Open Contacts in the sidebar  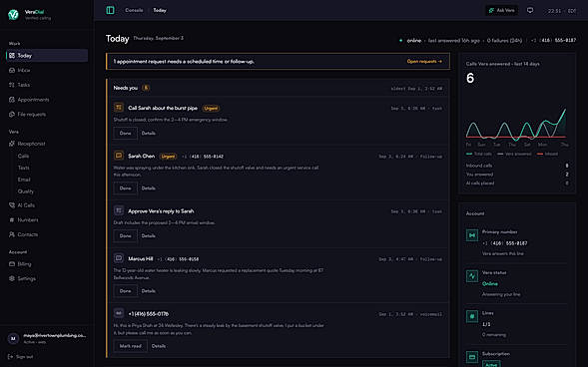click(x=47, y=234)
